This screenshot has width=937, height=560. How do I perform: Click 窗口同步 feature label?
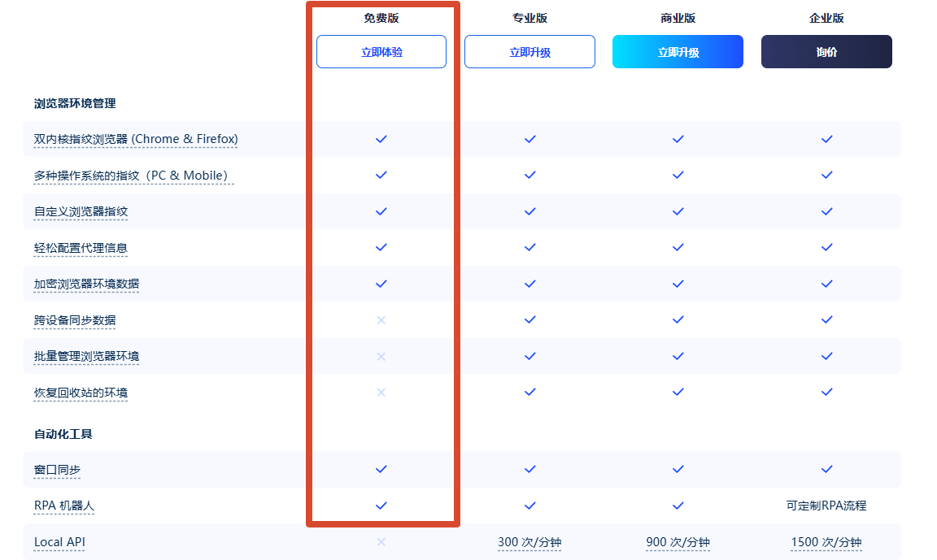pos(57,470)
